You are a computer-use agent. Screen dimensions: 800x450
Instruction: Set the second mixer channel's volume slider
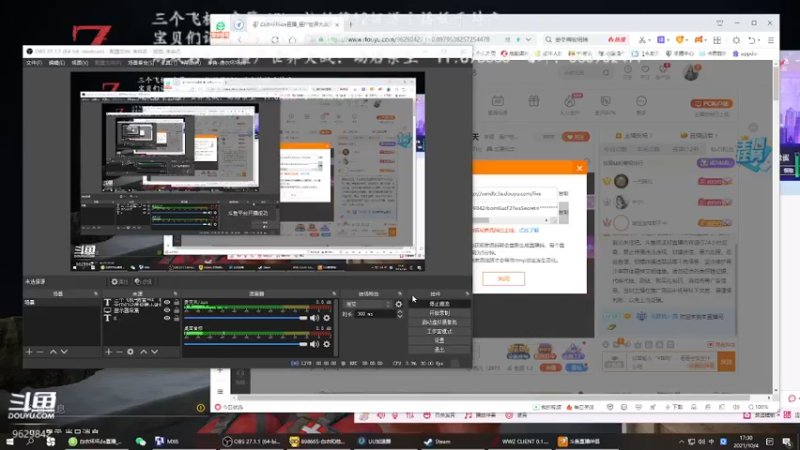coord(246,344)
